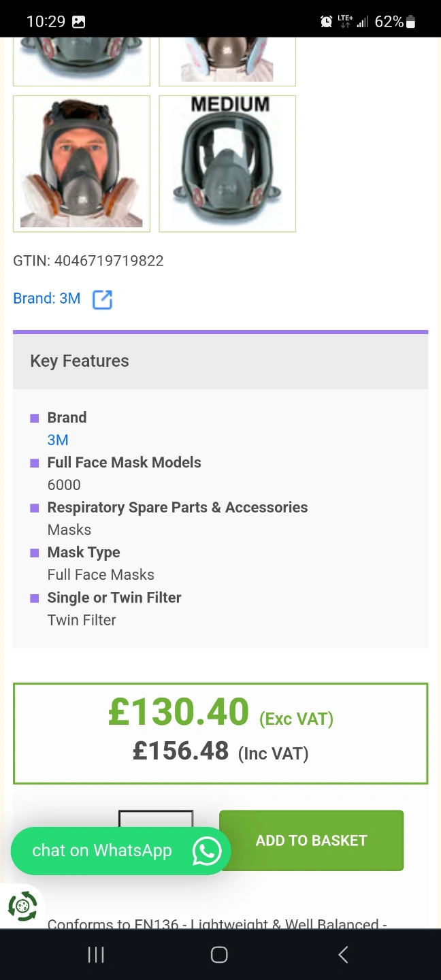Tap the picture notification icon in status bar

(79, 22)
